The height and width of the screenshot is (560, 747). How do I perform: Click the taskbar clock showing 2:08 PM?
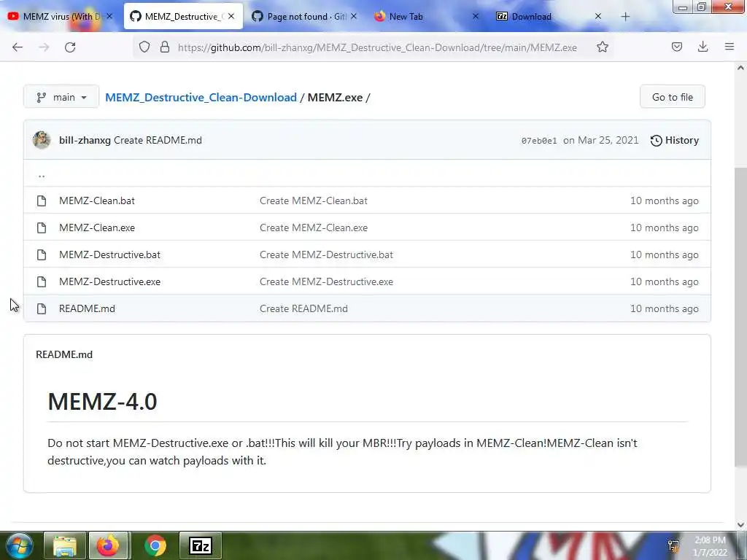tap(710, 546)
